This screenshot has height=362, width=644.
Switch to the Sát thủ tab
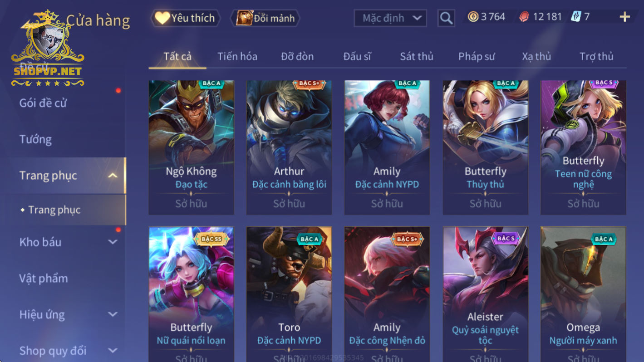[x=417, y=56]
